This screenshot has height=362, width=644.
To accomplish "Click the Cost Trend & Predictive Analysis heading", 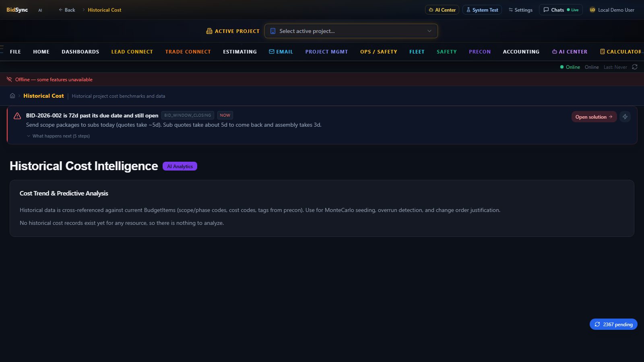I will [64, 193].
